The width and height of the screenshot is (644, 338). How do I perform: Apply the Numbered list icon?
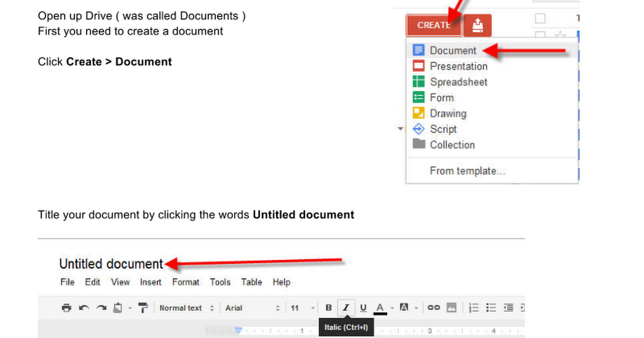pos(473,308)
